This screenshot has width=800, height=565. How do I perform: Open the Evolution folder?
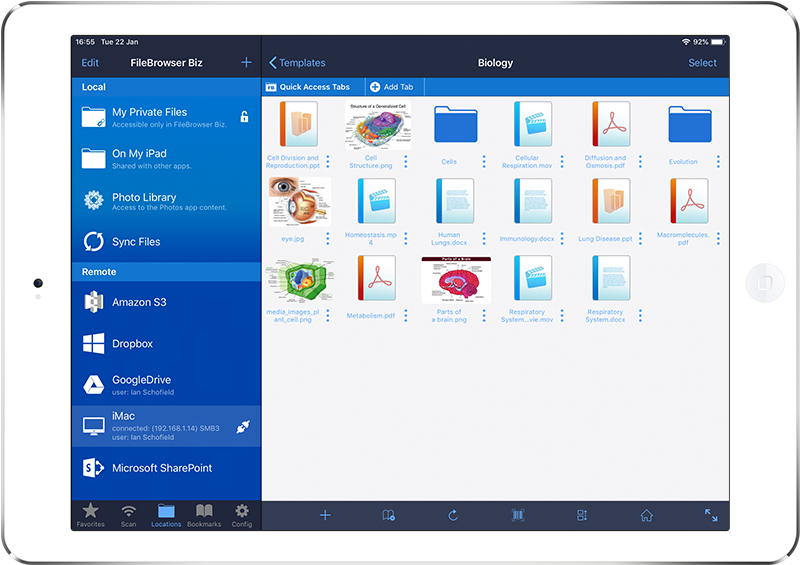tap(690, 125)
